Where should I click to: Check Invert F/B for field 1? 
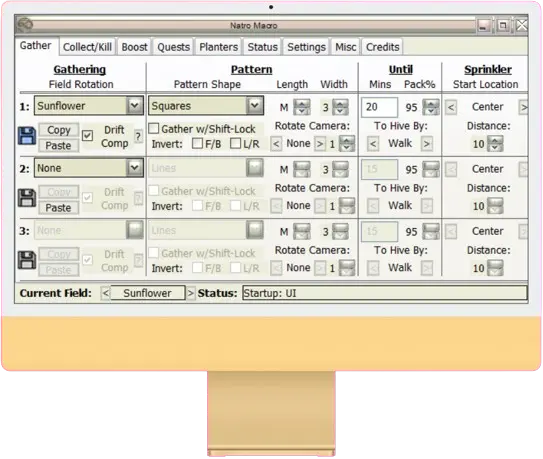tap(197, 143)
